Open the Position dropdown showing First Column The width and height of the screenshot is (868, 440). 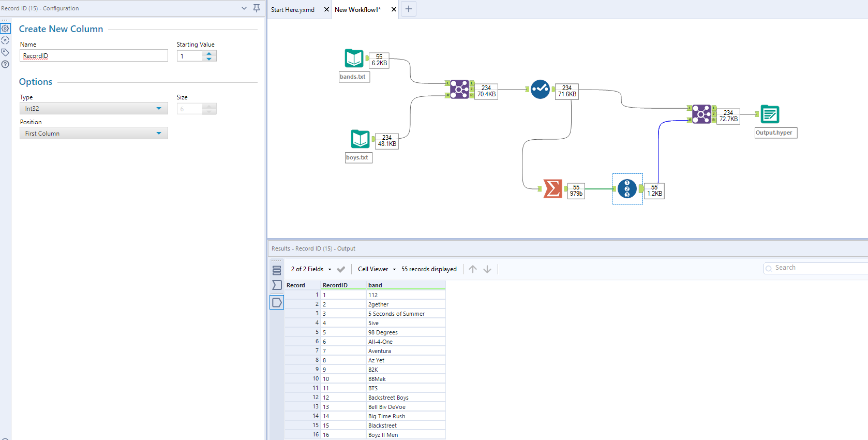[94, 133]
